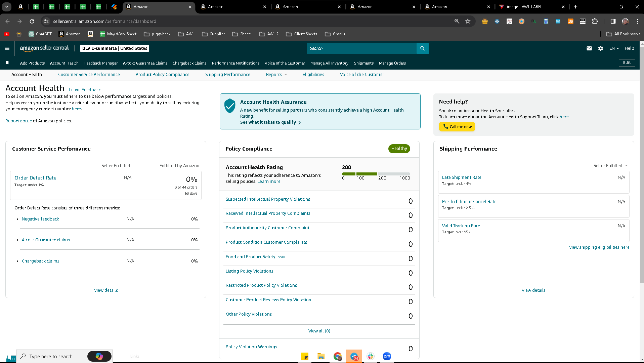Open the Leave Feedback link
This screenshot has width=644, height=363.
click(x=85, y=90)
